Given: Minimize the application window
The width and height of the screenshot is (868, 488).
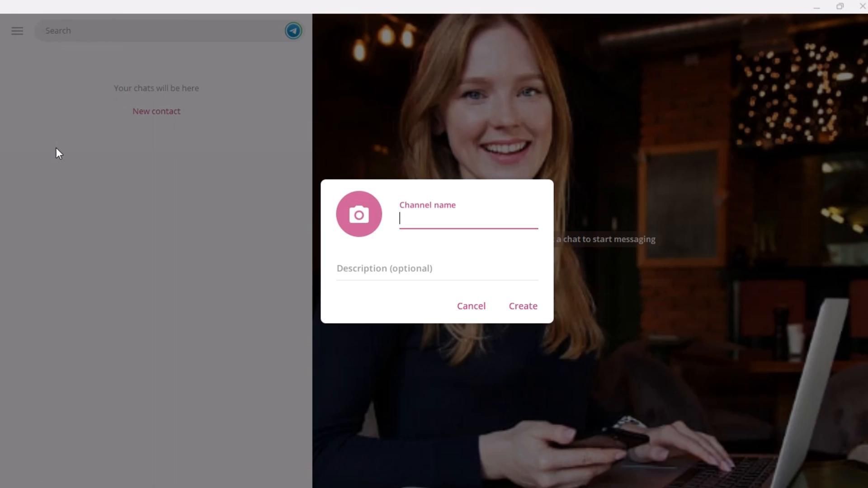Looking at the screenshot, I should 816,7.
